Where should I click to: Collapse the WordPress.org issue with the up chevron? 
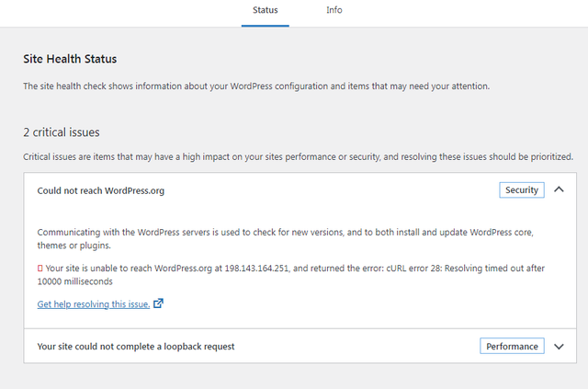[x=559, y=189]
